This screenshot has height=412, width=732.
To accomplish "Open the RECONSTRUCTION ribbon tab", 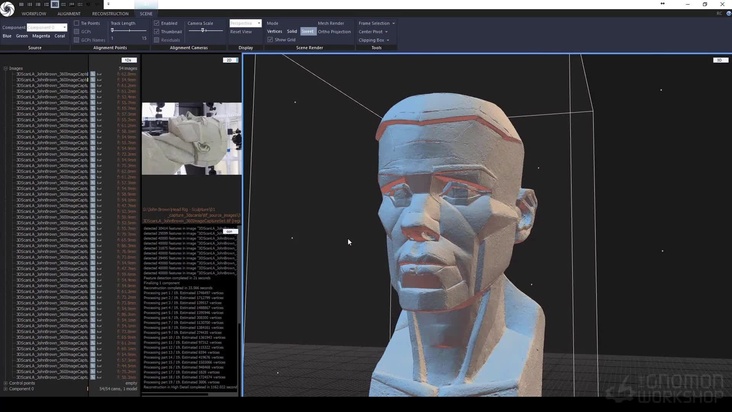I will pos(110,14).
